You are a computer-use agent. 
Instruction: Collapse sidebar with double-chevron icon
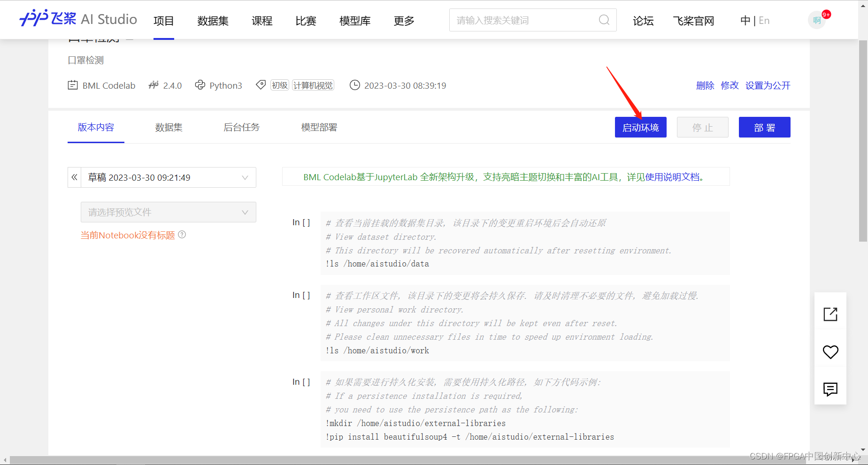74,177
